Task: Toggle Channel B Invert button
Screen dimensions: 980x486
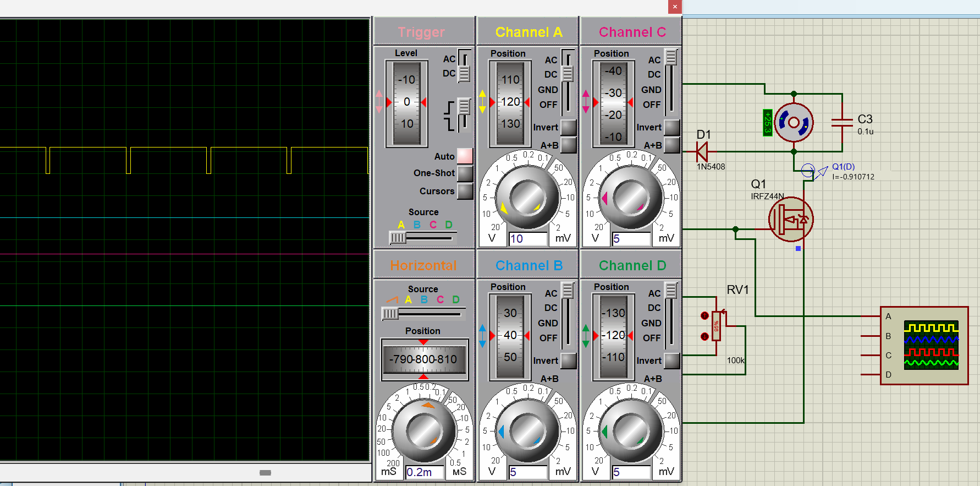Action: [x=568, y=361]
